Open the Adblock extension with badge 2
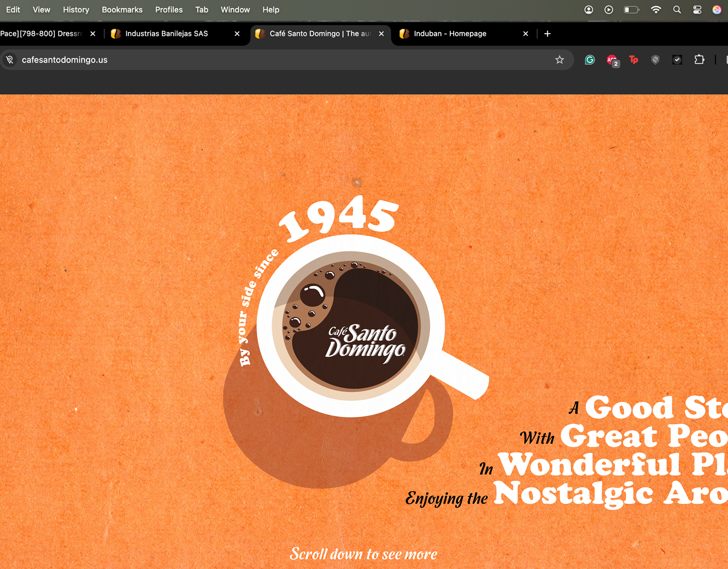This screenshot has width=728, height=569. tap(613, 60)
